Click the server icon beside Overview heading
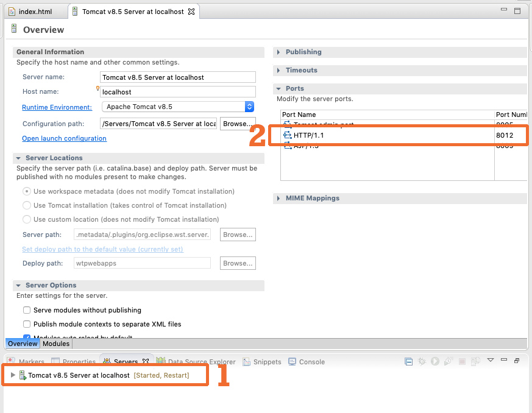This screenshot has height=413, width=532. click(x=14, y=29)
